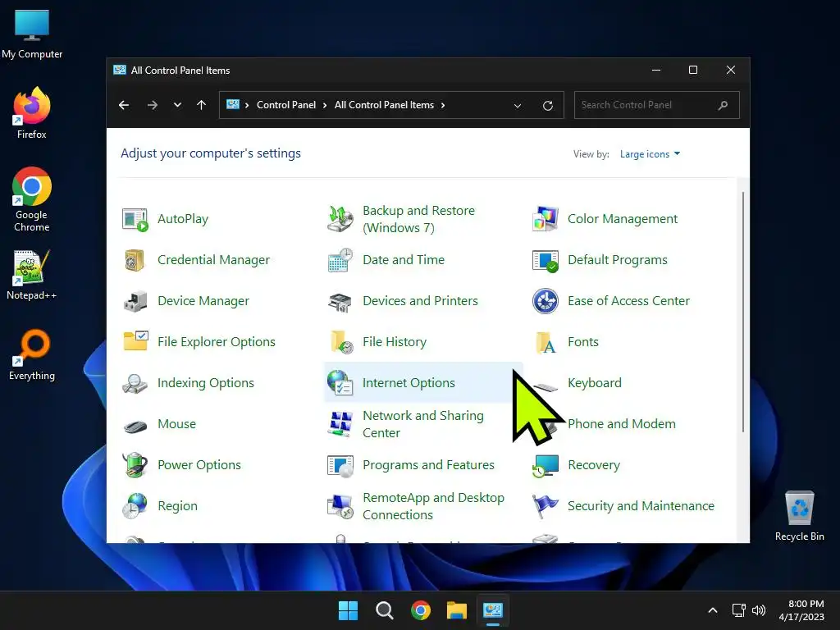The image size is (840, 630).
Task: Click the Control Panel vertical scrollbar
Action: coord(743,312)
